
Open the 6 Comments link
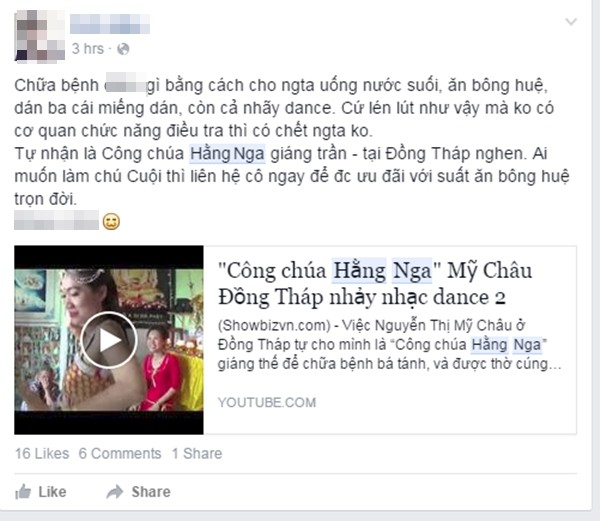point(120,453)
